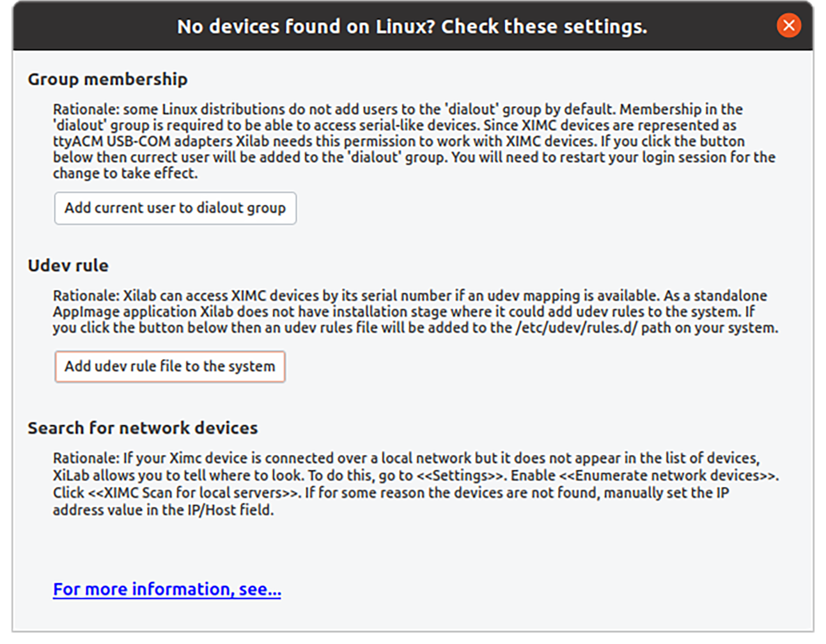Click the dialog title 'No devices found on Linux?'
The height and width of the screenshot is (644, 826).
click(x=412, y=27)
